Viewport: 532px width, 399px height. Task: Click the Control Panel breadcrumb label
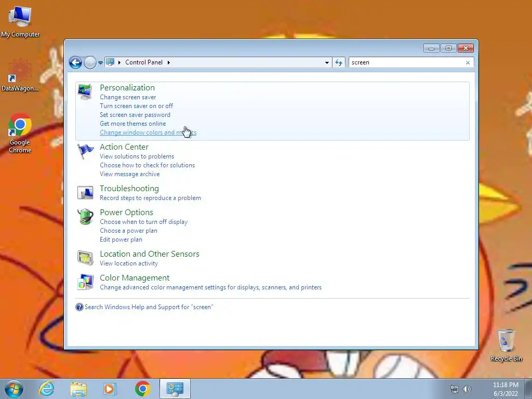pos(144,62)
